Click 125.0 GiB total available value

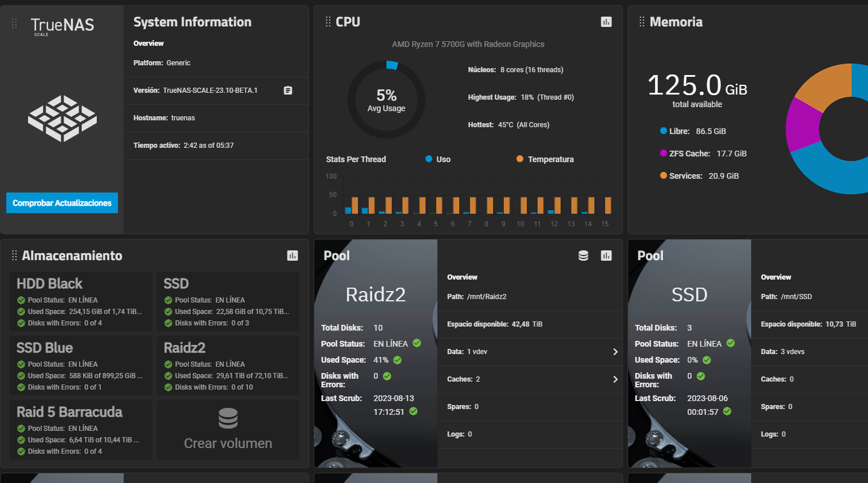pyautogui.click(x=697, y=86)
